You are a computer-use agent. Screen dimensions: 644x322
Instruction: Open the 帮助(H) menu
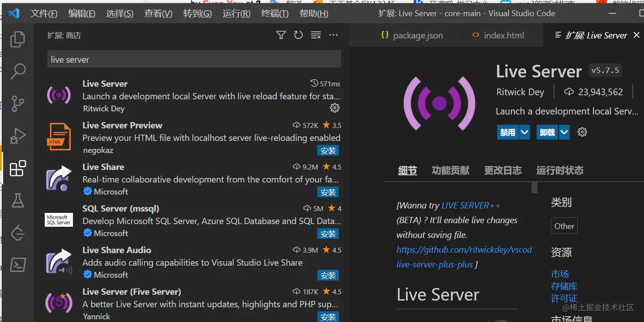tap(314, 13)
